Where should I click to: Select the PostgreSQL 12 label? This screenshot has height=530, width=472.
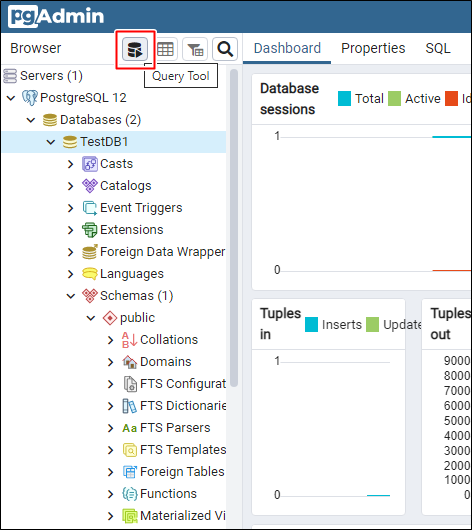(x=83, y=98)
